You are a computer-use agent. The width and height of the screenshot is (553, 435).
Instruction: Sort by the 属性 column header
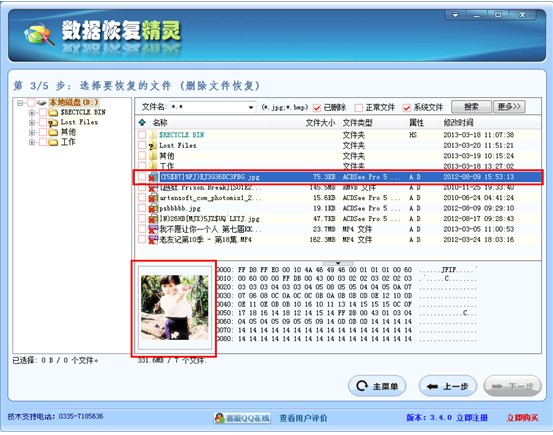(x=416, y=122)
